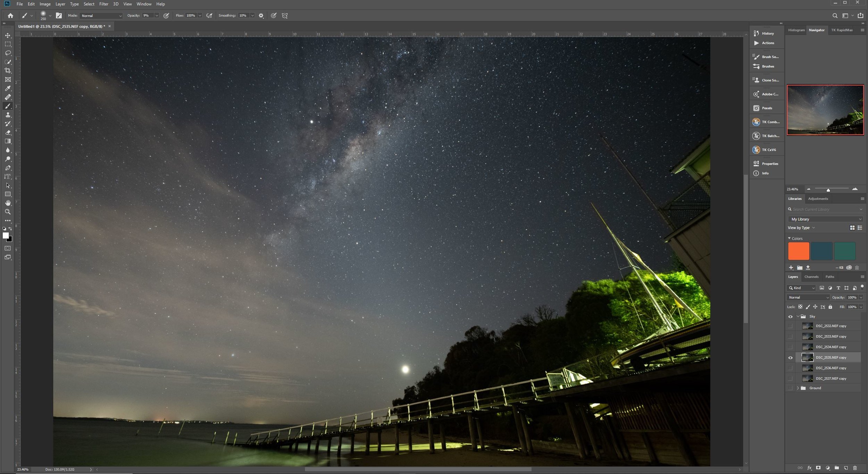
Task: Select the Hand tool
Action: click(8, 203)
